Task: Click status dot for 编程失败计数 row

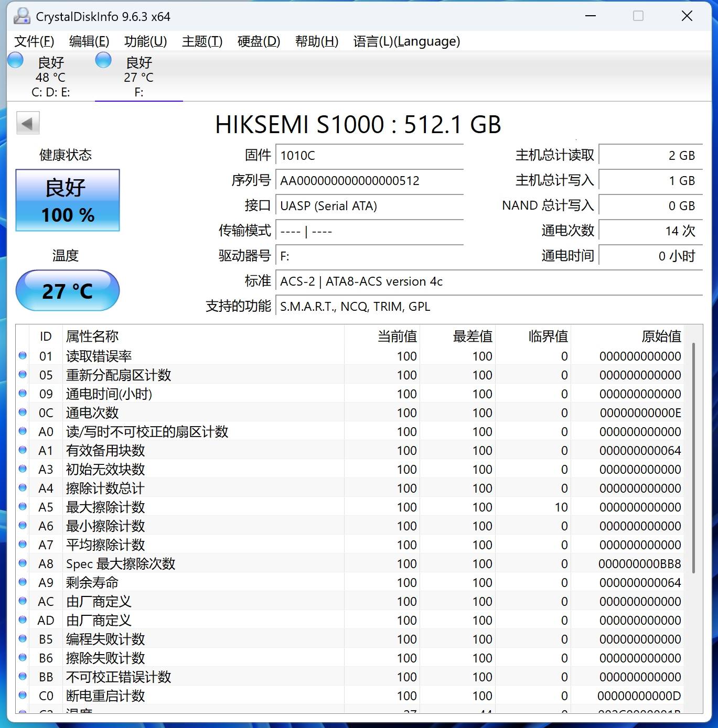Action: click(23, 638)
